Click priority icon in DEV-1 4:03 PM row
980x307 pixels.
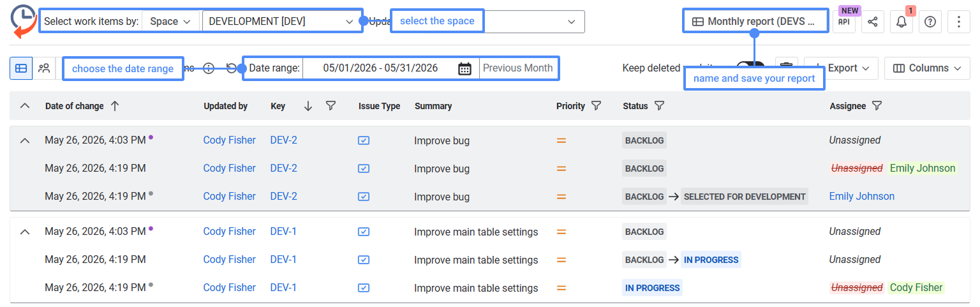561,232
